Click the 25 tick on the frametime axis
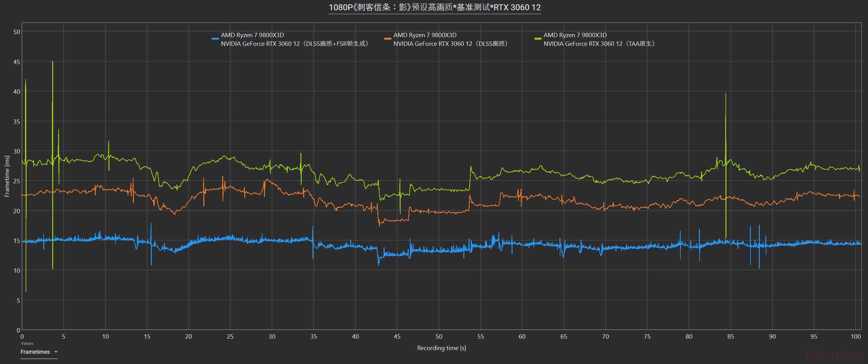 (x=16, y=181)
